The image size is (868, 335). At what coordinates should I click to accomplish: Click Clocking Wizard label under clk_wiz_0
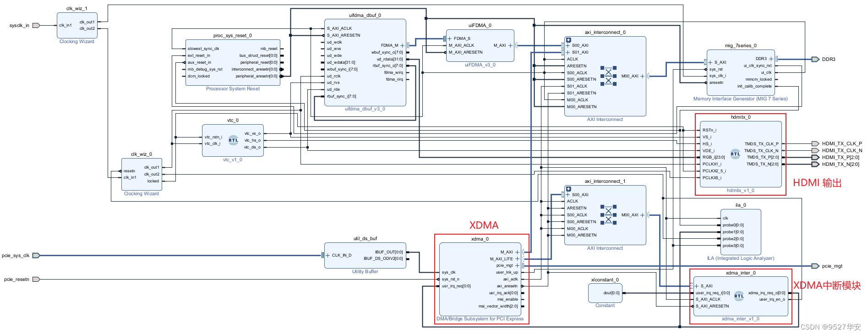coord(142,193)
